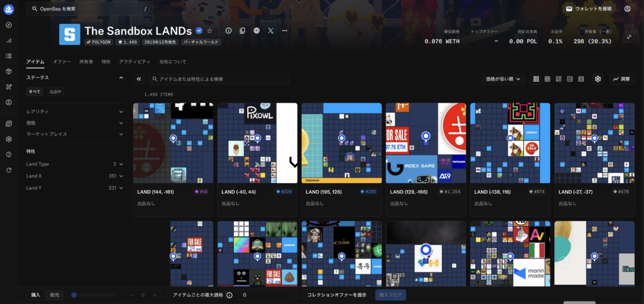Open the settings gear in sidebar
This screenshot has width=644, height=304.
point(9,139)
